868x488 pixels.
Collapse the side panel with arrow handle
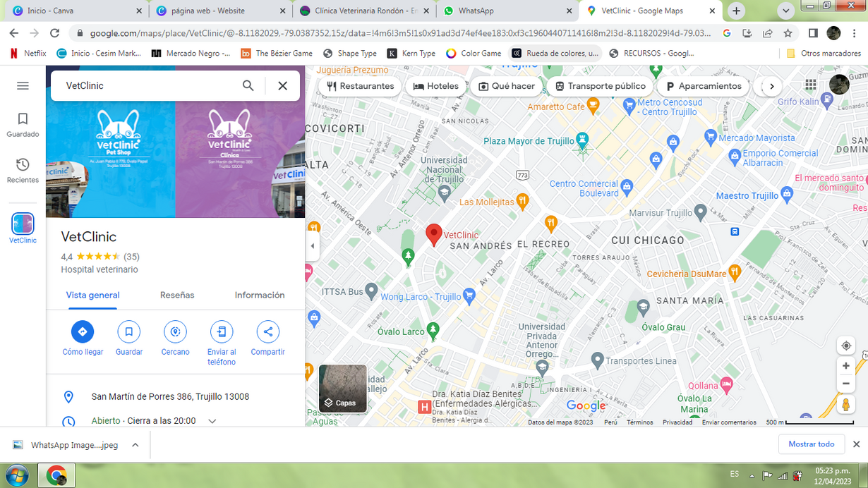click(313, 246)
